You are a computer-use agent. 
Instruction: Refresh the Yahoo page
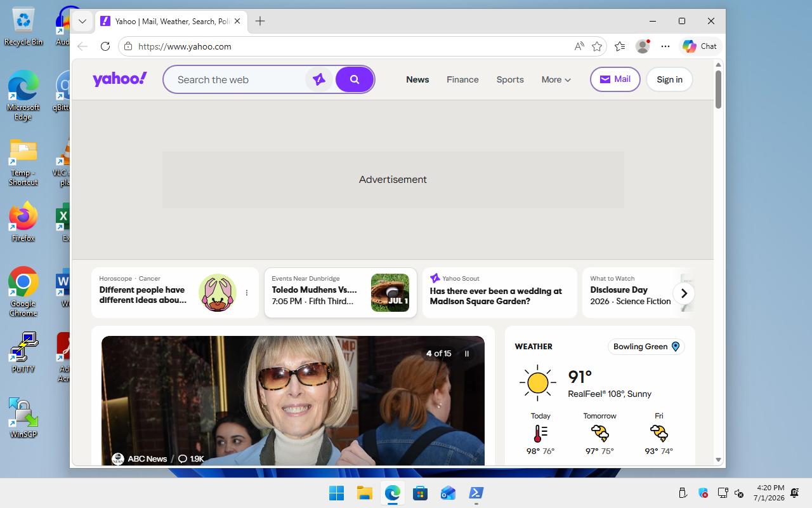pyautogui.click(x=105, y=46)
